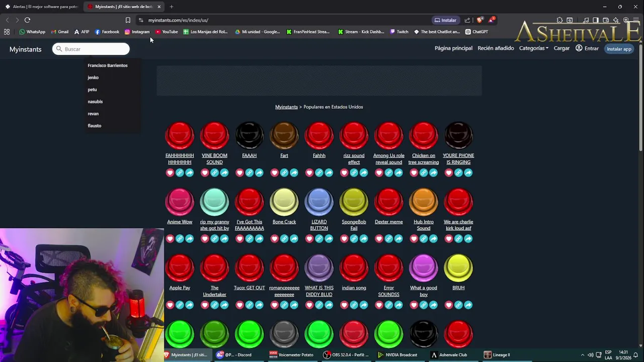This screenshot has height=362, width=644.
Task: Select flausto search suggestion
Action: click(x=95, y=126)
